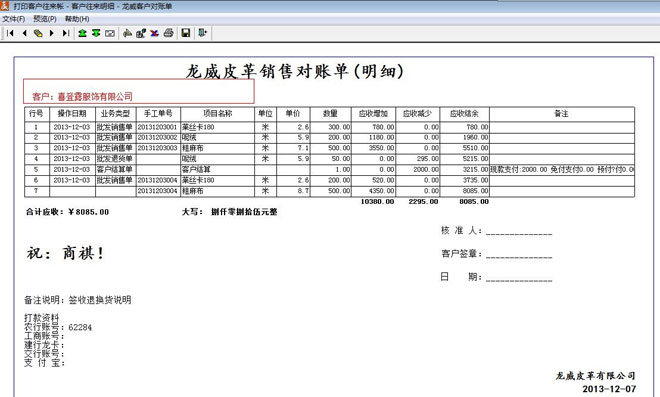Print the statement using the printer icon
The image size is (660, 397).
click(168, 33)
